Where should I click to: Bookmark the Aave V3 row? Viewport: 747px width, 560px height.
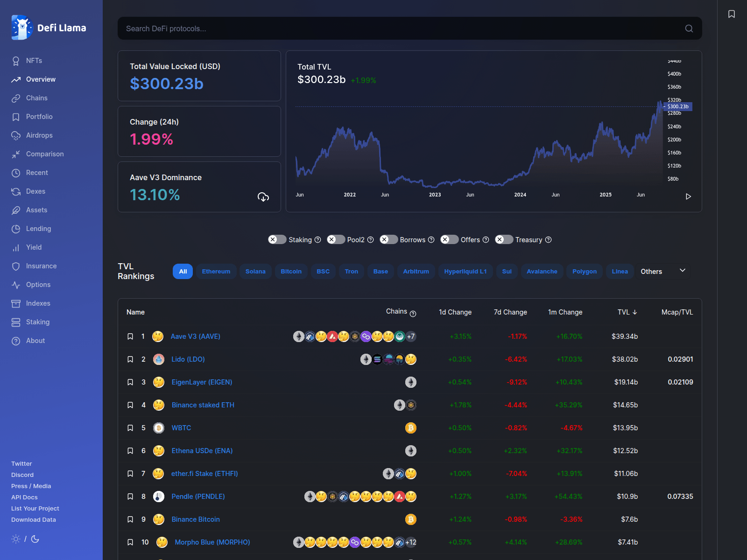130,336
